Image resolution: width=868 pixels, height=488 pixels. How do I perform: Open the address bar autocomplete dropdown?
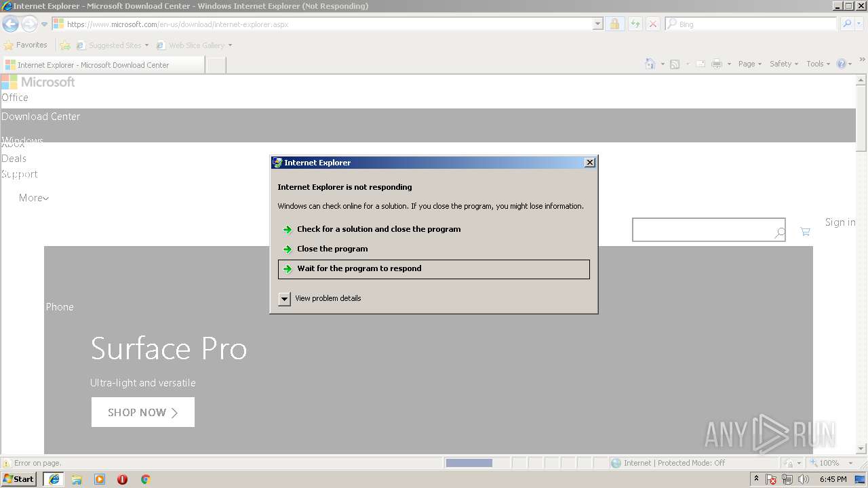coord(597,24)
